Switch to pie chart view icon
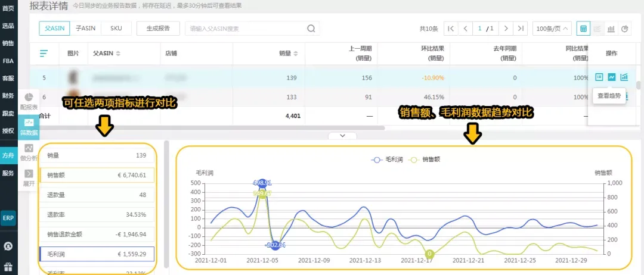Screen dimensions: 644x275 625,29
